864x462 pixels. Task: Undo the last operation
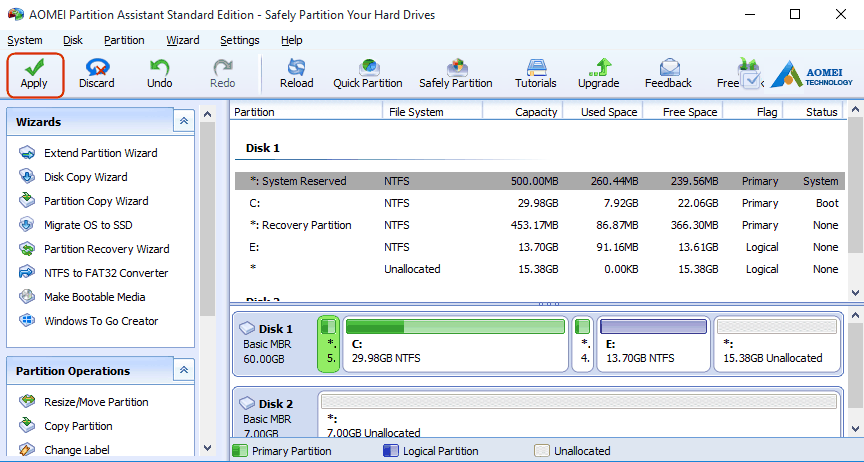click(x=159, y=75)
